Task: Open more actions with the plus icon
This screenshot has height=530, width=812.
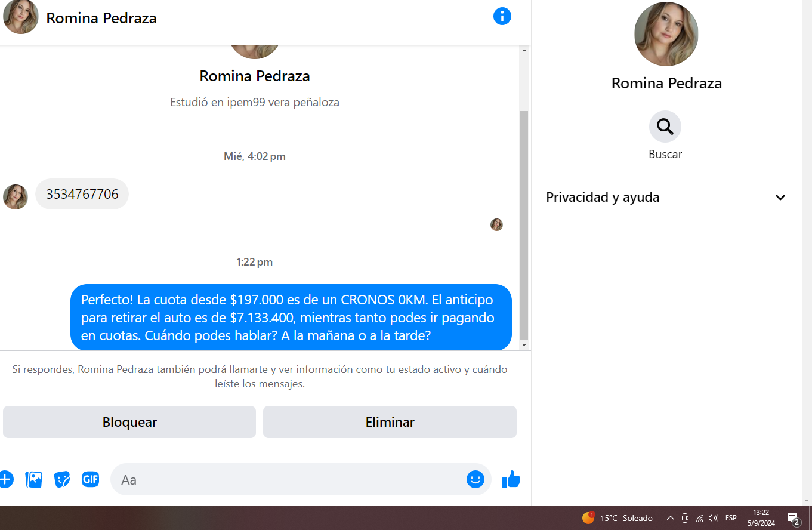Action: pos(5,479)
